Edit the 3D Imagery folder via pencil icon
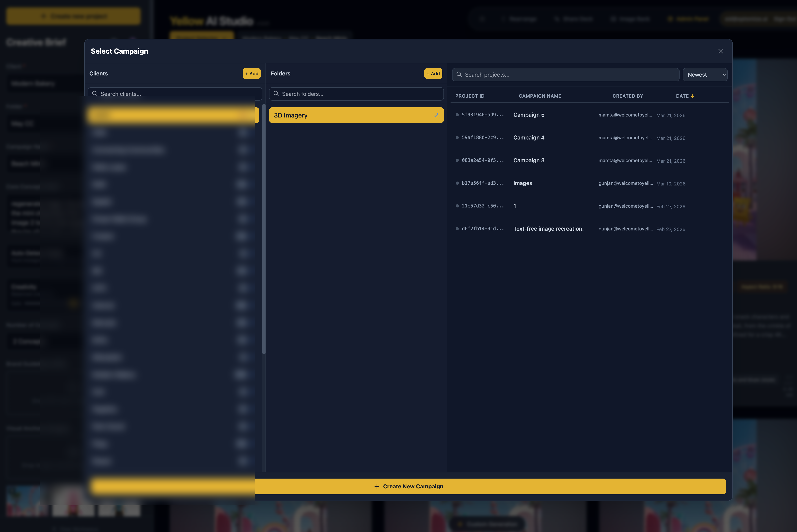797x532 pixels. (x=436, y=115)
